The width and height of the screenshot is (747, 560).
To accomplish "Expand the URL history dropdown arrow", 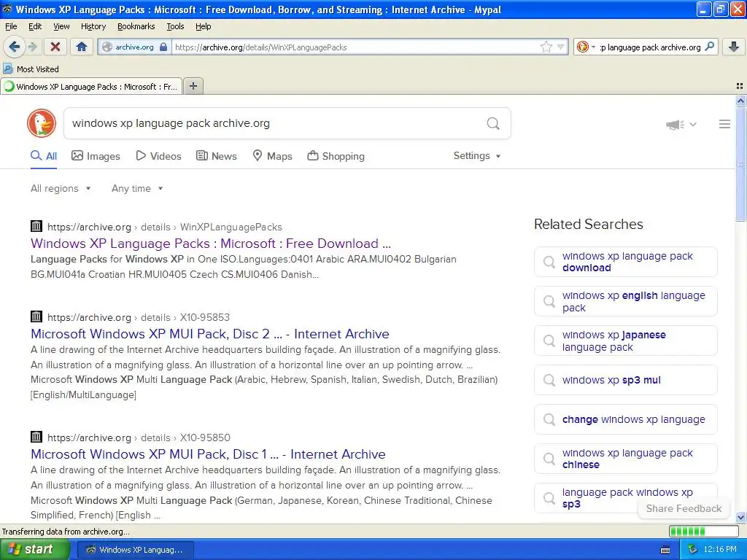I will point(561,47).
